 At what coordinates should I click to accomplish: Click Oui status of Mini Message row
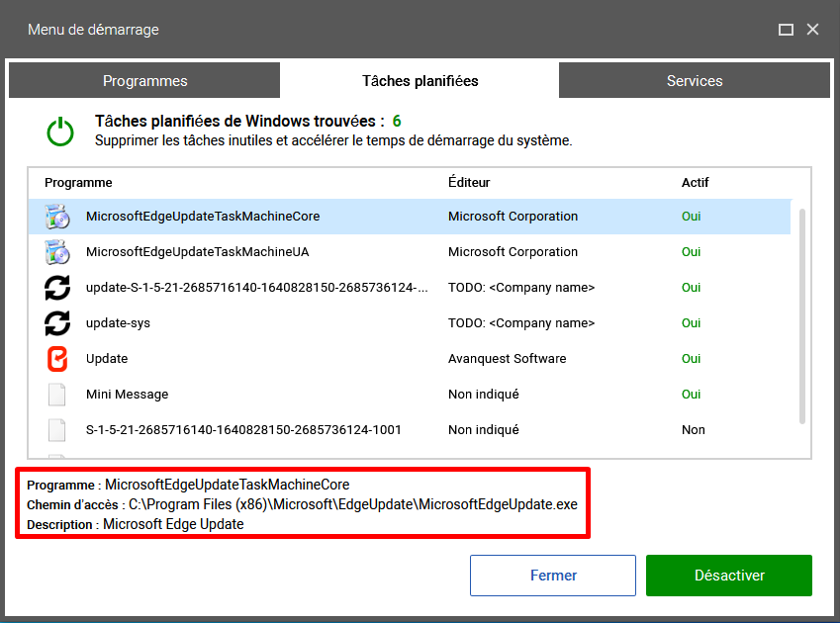pos(691,395)
